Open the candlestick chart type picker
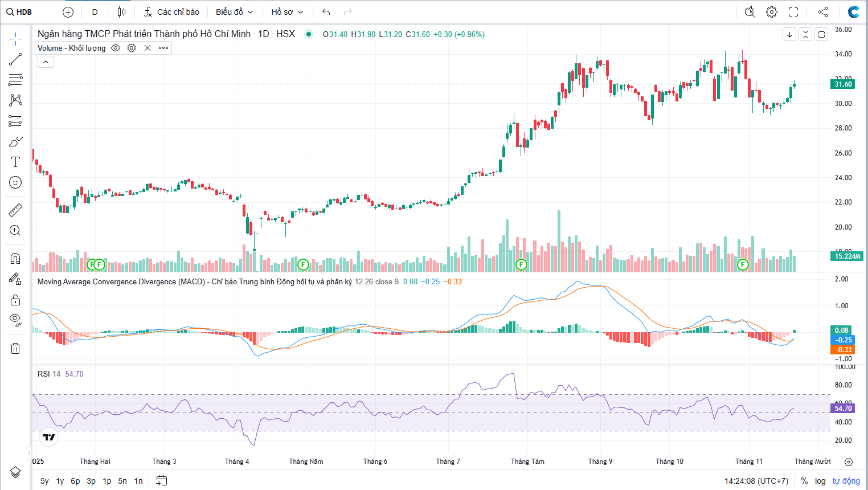868x490 pixels. [121, 12]
